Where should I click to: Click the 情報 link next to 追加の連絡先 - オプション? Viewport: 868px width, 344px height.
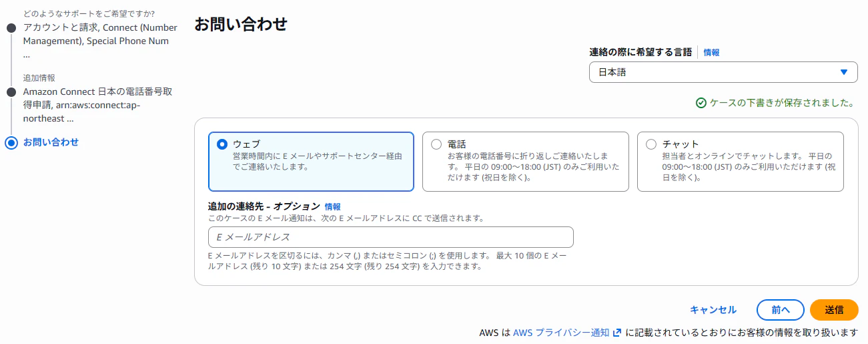(333, 207)
